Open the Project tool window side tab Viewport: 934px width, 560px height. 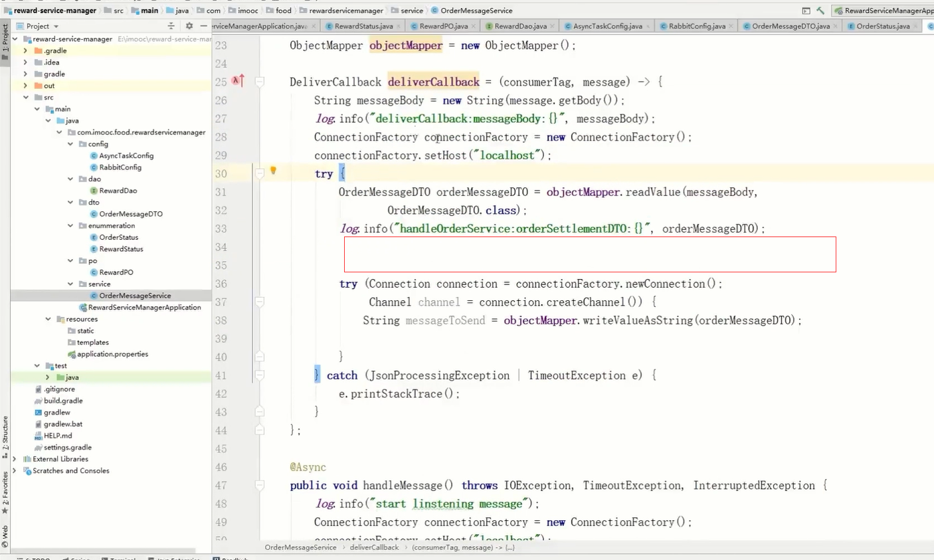(x=5, y=41)
